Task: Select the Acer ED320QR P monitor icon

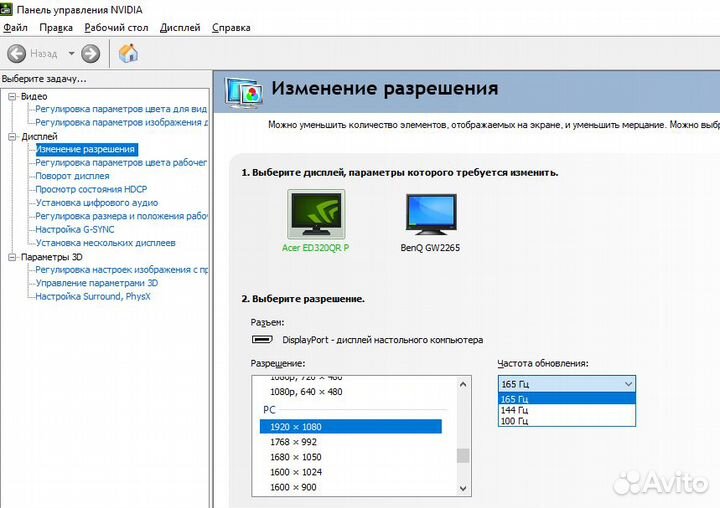Action: 316,214
